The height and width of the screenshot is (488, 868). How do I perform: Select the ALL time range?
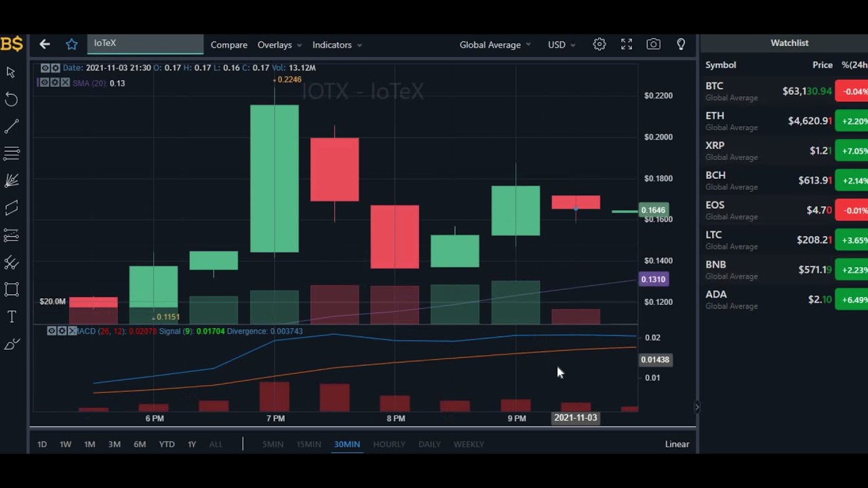pos(216,444)
